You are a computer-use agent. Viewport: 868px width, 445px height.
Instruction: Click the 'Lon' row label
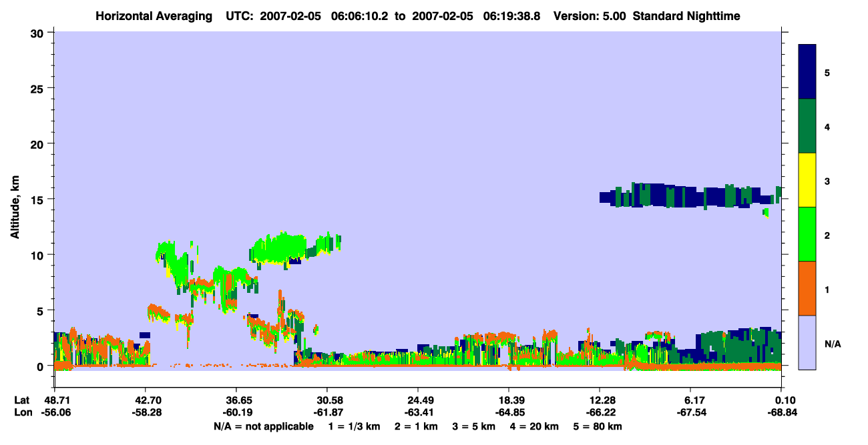coord(22,413)
